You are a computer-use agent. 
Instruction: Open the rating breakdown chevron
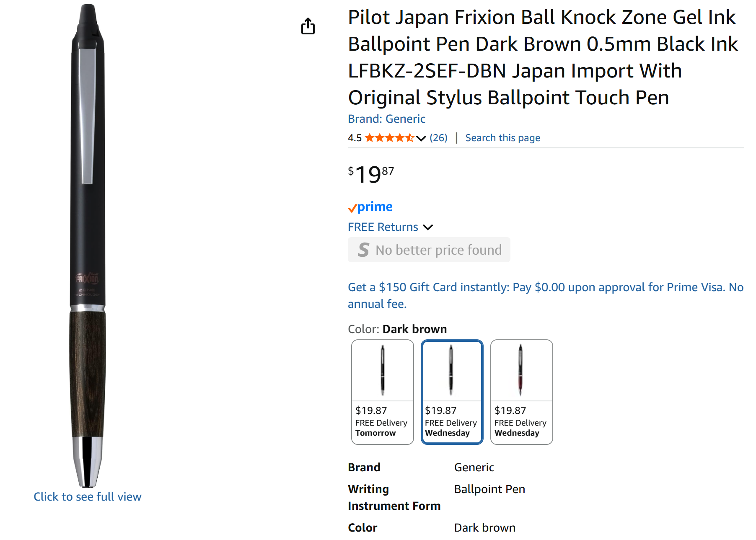tap(421, 138)
